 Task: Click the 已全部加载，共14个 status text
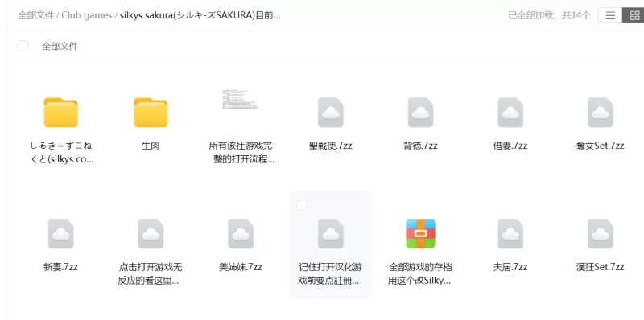[549, 15]
